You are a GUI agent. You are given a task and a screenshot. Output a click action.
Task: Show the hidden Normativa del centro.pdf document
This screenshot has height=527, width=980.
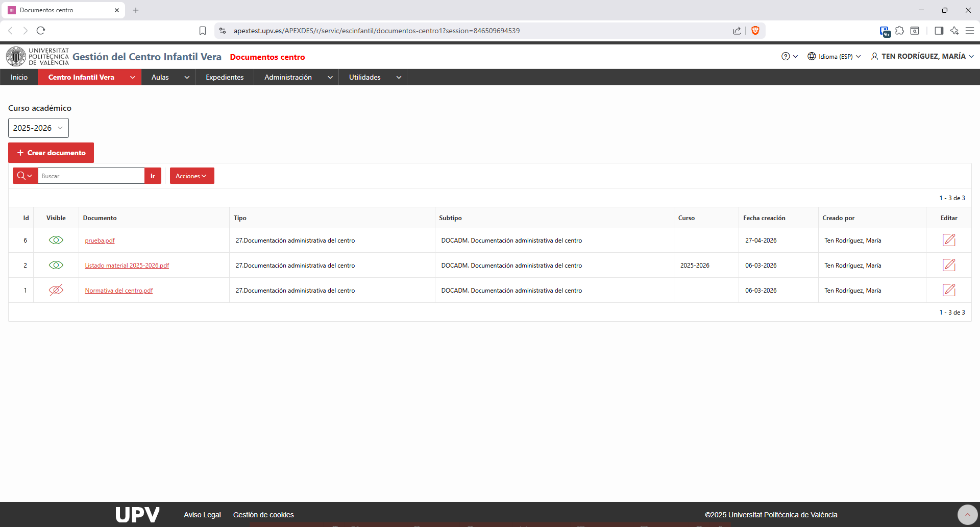pos(56,290)
